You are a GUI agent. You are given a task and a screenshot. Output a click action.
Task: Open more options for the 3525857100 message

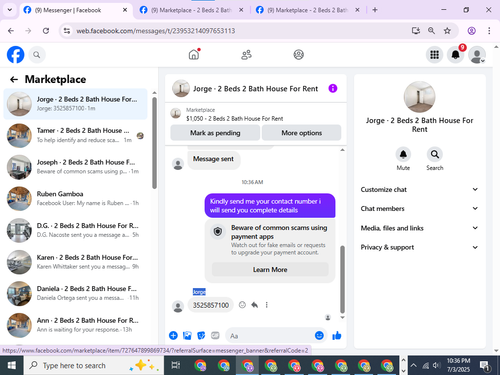[267, 305]
